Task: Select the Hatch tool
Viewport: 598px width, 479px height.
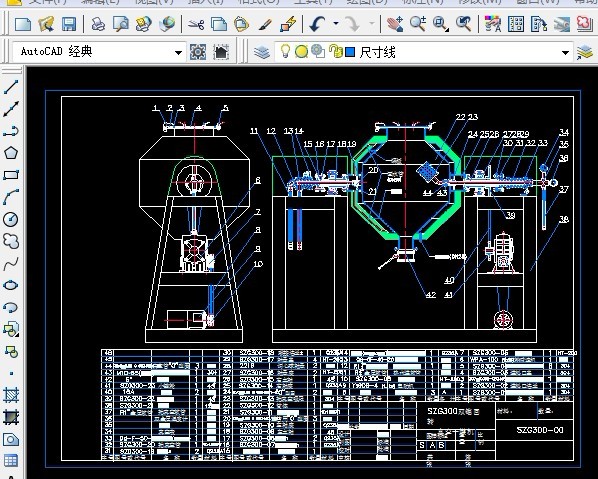Action: tap(11, 395)
